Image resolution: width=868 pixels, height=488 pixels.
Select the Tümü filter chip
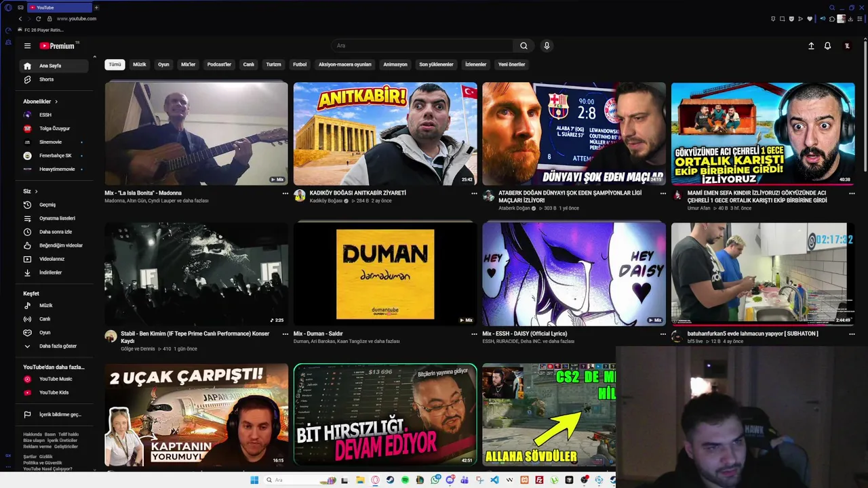pos(115,64)
